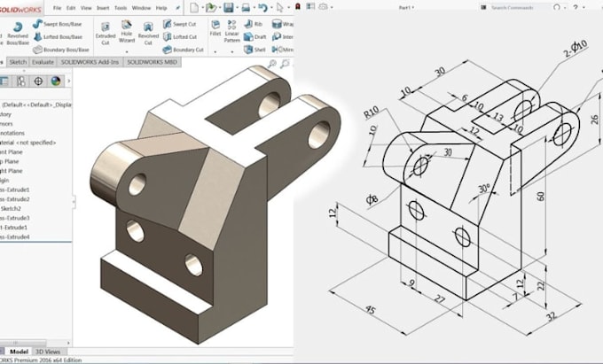Click the New document icon
Screen dimensions: 603x364
click(x=194, y=7)
